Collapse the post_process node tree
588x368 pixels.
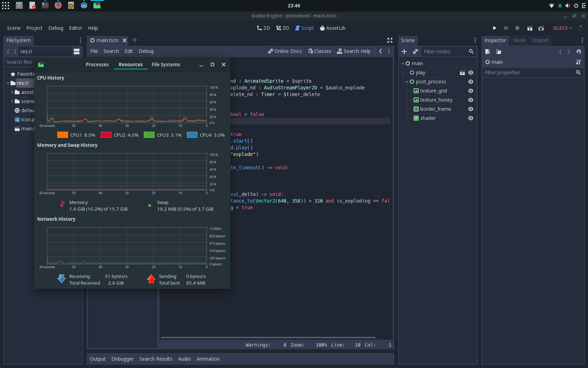coord(407,82)
